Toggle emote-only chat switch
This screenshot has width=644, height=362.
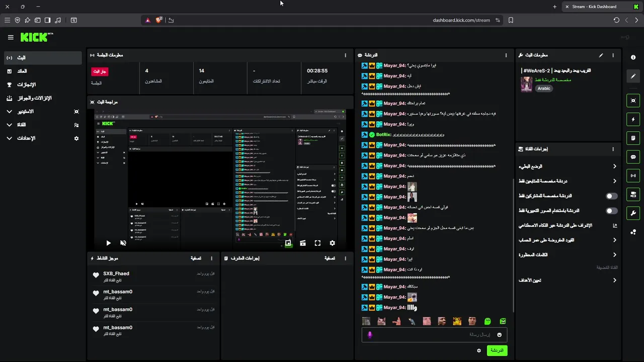[612, 211]
